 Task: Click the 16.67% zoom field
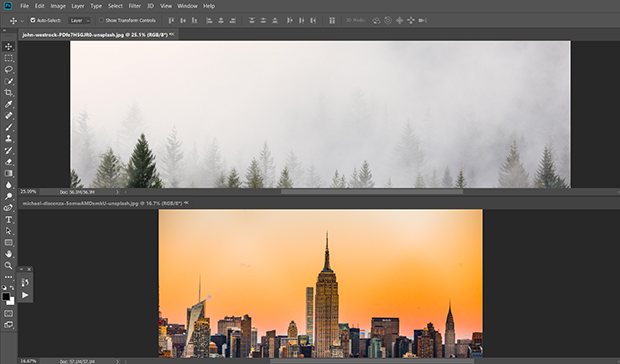pyautogui.click(x=28, y=361)
